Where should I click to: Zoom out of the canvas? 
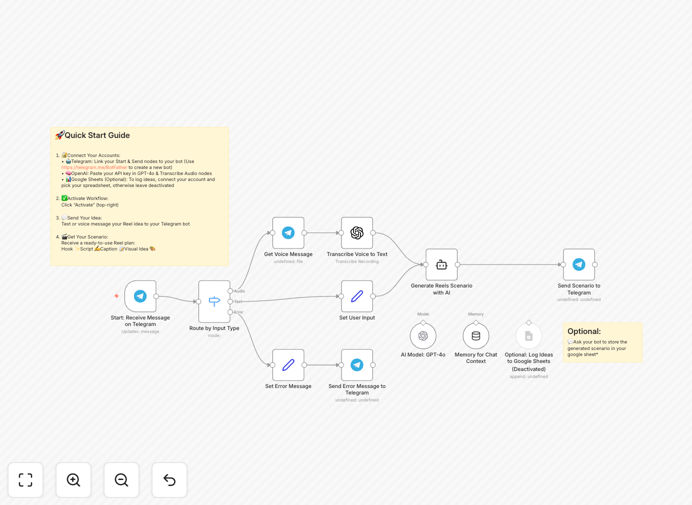(x=121, y=480)
